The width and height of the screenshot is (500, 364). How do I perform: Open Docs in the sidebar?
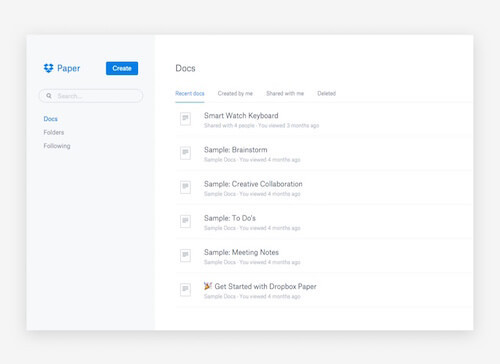coord(51,119)
